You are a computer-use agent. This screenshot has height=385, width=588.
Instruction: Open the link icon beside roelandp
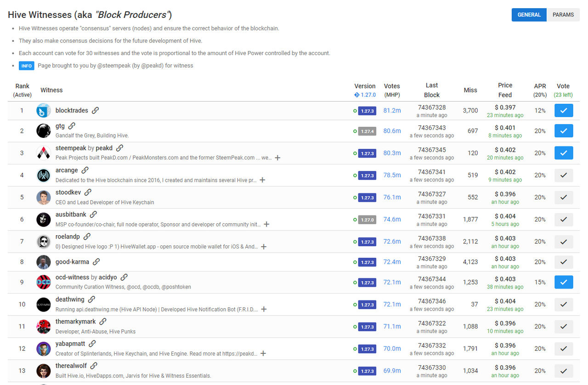point(87,236)
